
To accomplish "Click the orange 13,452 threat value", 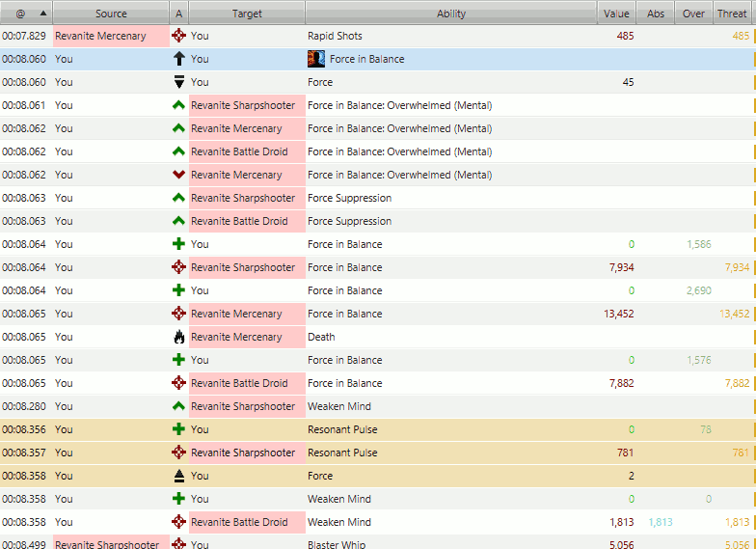I will (x=735, y=314).
